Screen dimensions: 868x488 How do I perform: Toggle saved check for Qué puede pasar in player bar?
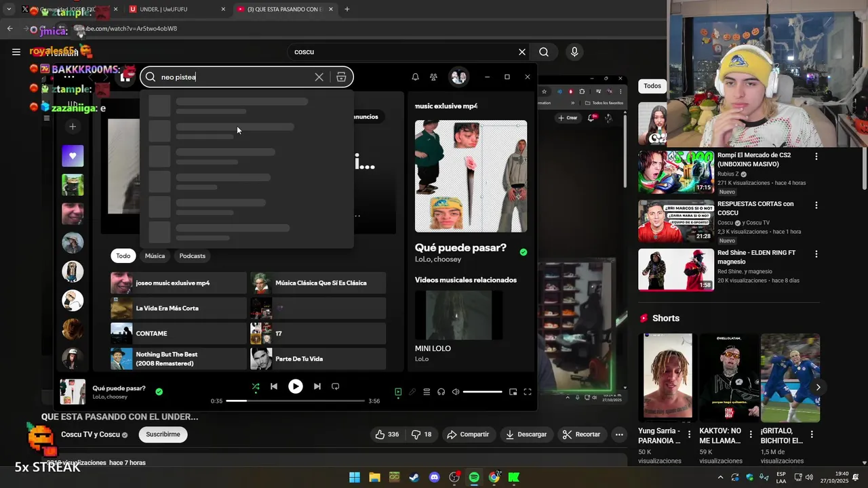click(159, 392)
